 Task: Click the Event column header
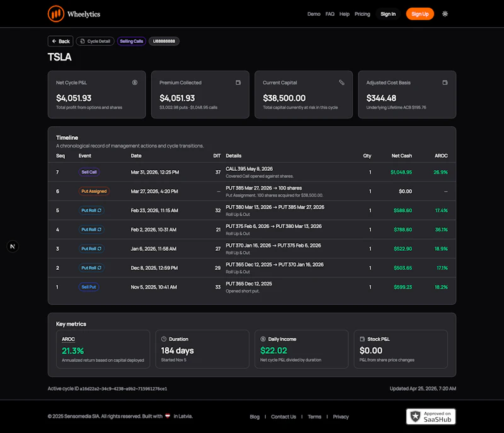pyautogui.click(x=85, y=156)
